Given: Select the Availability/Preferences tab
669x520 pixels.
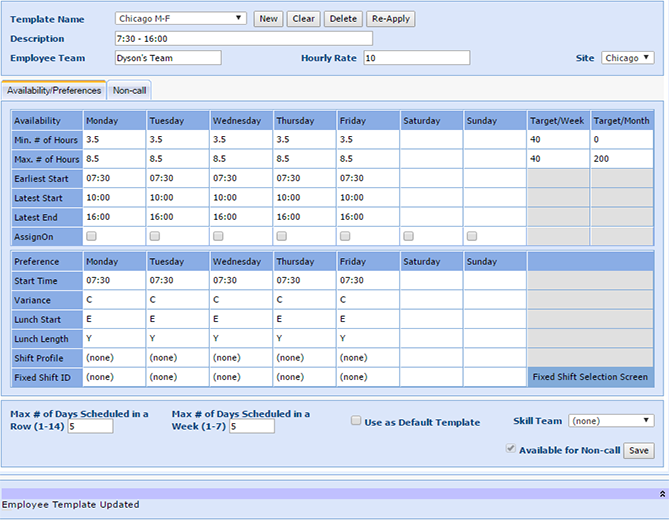Looking at the screenshot, I should 54,90.
